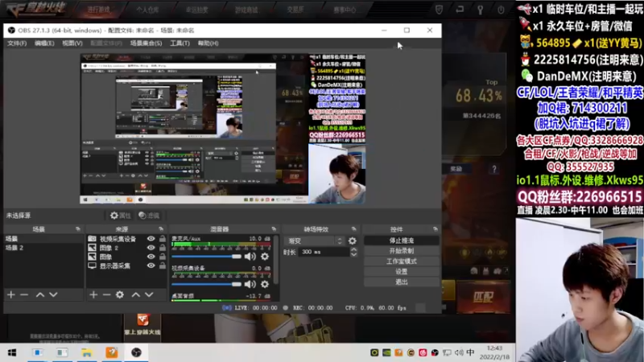
Task: Click the mixer panel vertical scrollbar
Action: [x=276, y=259]
